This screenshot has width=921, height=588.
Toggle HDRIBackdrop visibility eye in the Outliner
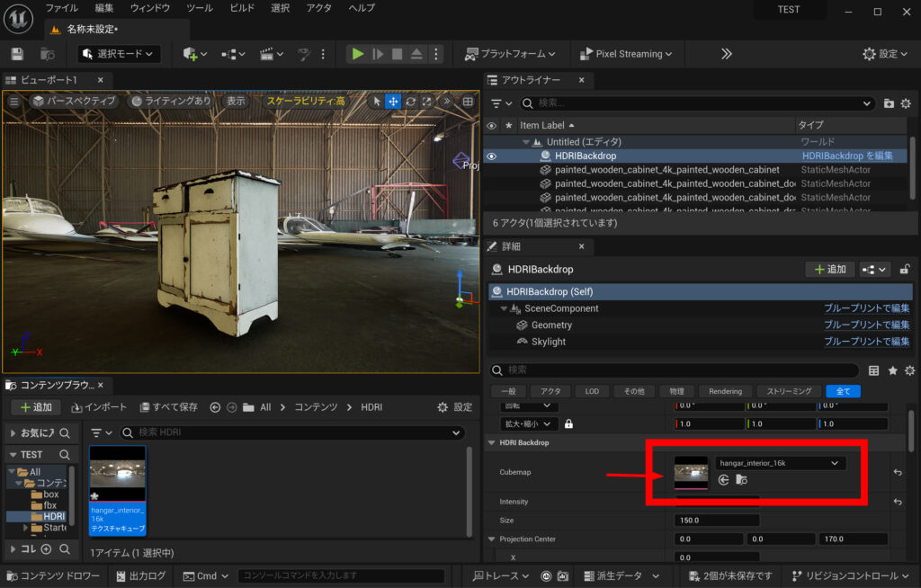[490, 156]
